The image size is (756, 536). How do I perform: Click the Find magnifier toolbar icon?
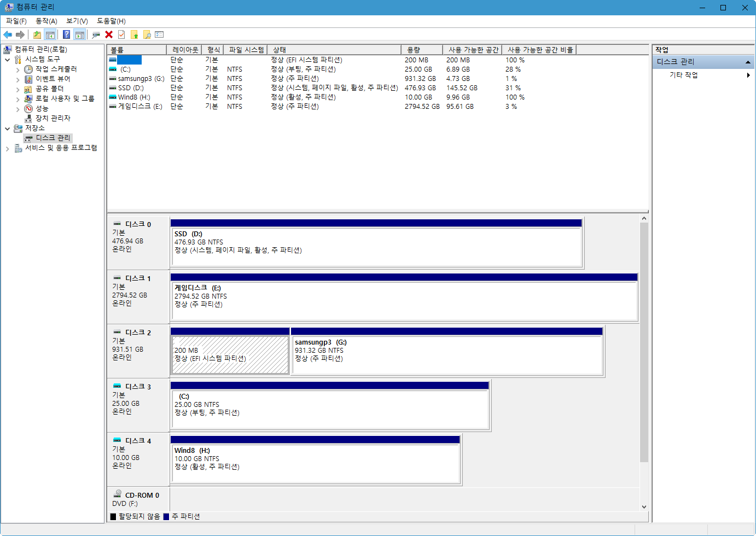[147, 34]
